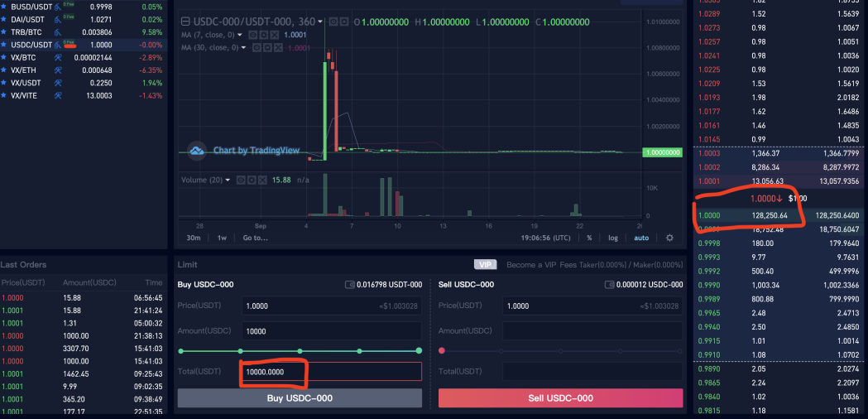Toggle the VX/VITE favorite star
Image resolution: width=868 pixels, height=419 pixels.
pyautogui.click(x=4, y=96)
